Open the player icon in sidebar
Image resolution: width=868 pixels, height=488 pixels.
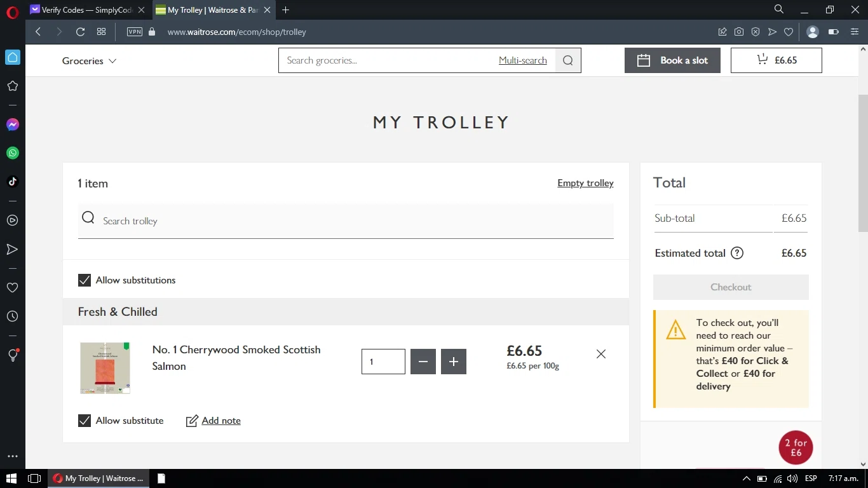12,220
